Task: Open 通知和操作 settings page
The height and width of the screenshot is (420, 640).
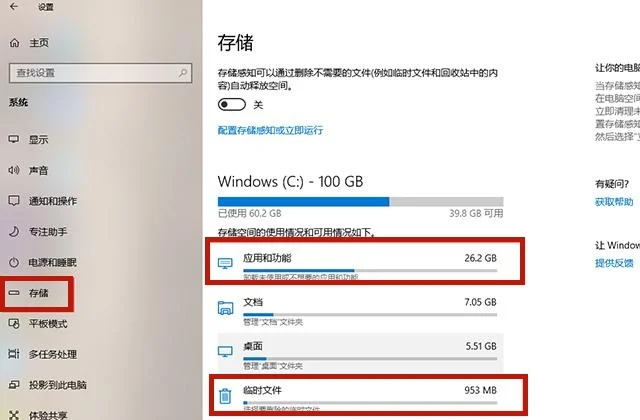Action: 52,201
